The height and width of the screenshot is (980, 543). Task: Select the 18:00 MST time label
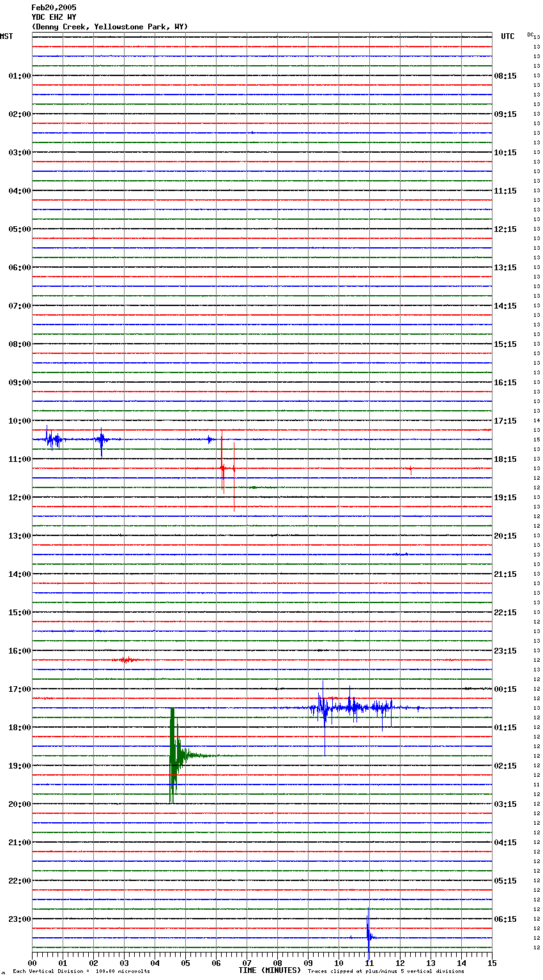pos(20,728)
